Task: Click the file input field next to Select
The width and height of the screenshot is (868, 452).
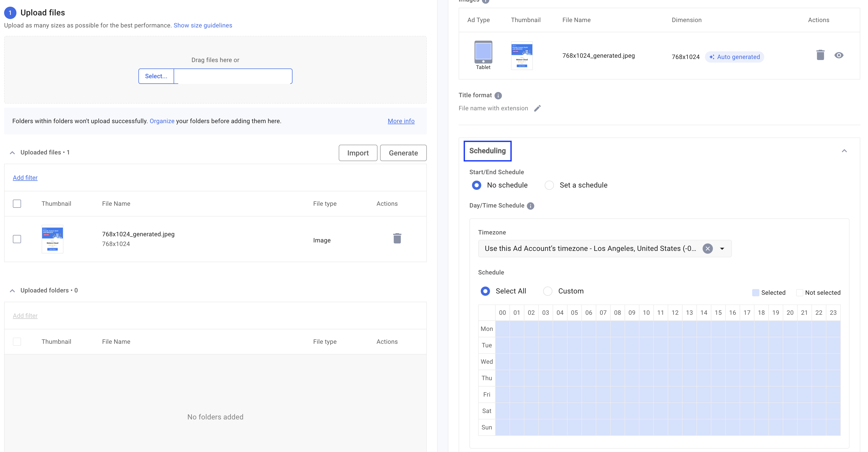Action: tap(233, 76)
